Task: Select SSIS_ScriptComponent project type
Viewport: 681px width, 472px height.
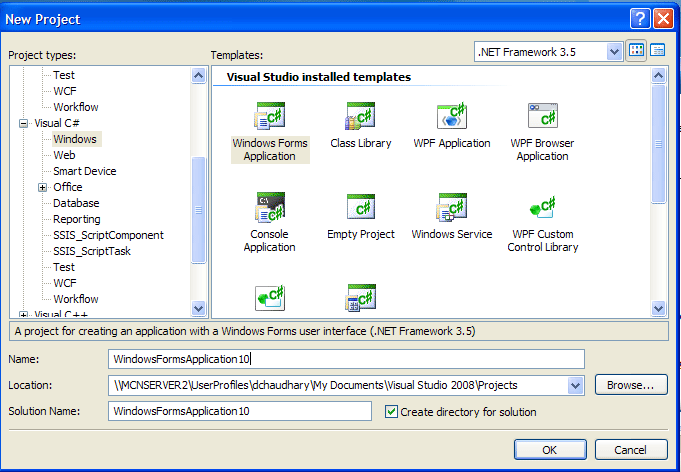Action: 108,235
